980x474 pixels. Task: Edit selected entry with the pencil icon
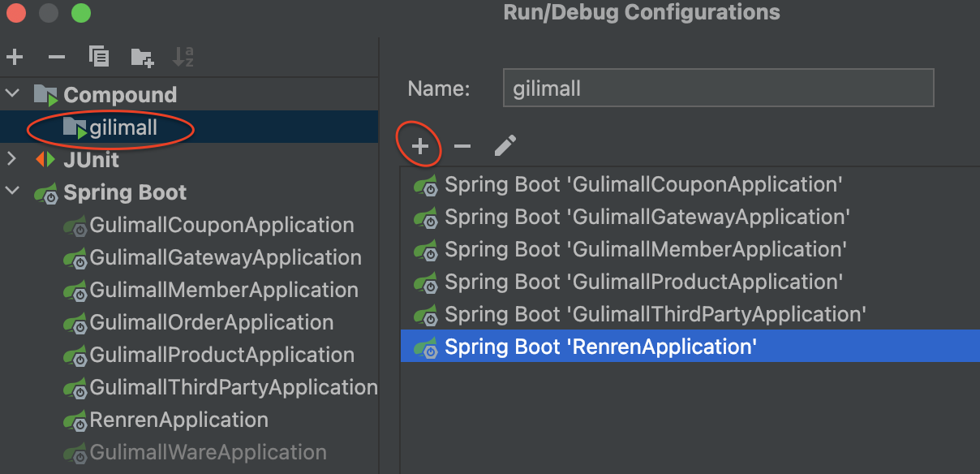pyautogui.click(x=505, y=146)
